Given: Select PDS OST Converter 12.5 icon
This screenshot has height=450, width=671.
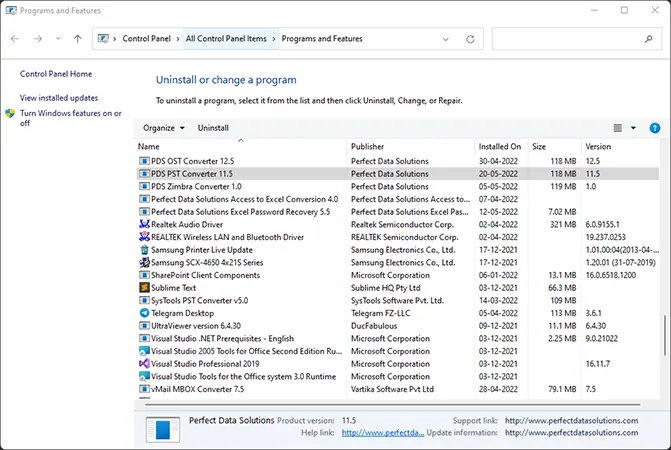Looking at the screenshot, I should [144, 161].
